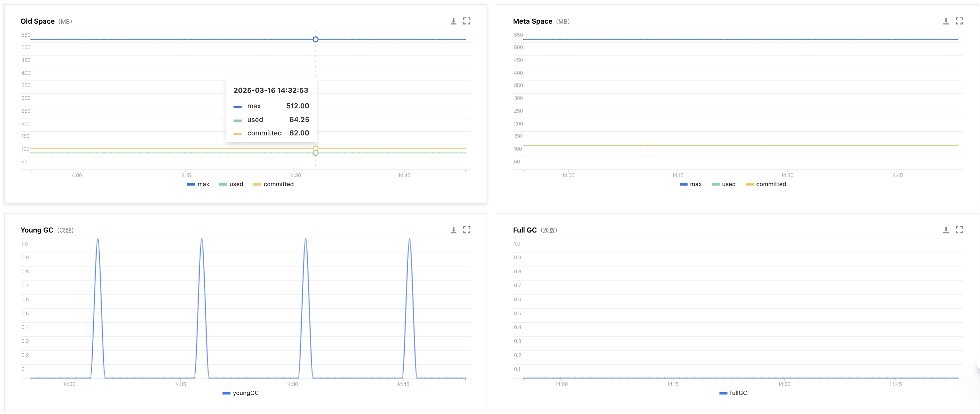Toggle youngGC series in legend

pos(240,393)
